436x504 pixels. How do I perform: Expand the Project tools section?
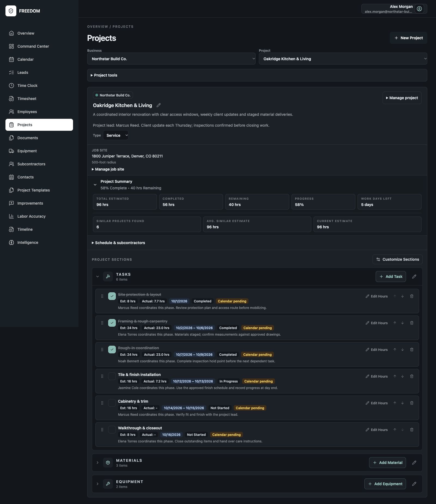[257, 75]
